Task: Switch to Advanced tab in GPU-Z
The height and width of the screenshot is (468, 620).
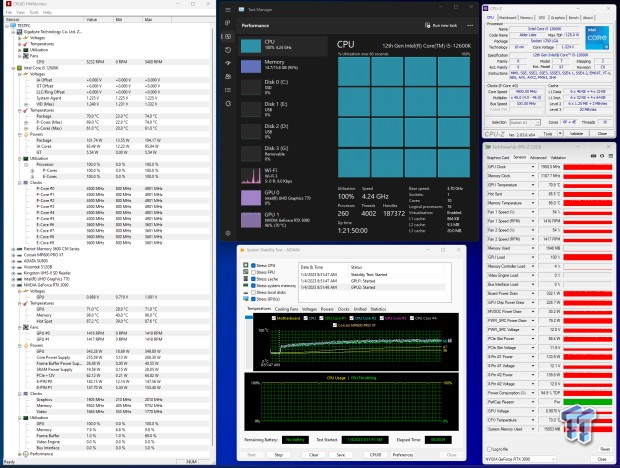Action: [538, 157]
